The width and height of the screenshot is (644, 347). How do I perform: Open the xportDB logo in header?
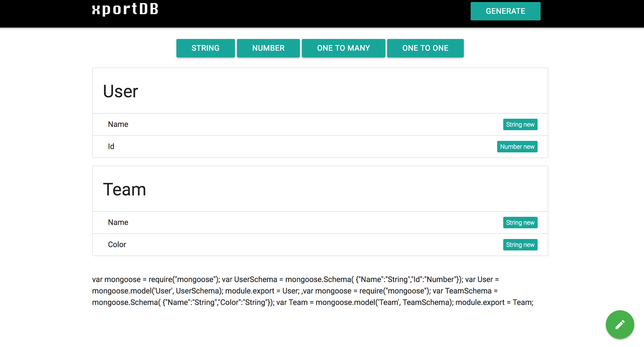pos(125,9)
